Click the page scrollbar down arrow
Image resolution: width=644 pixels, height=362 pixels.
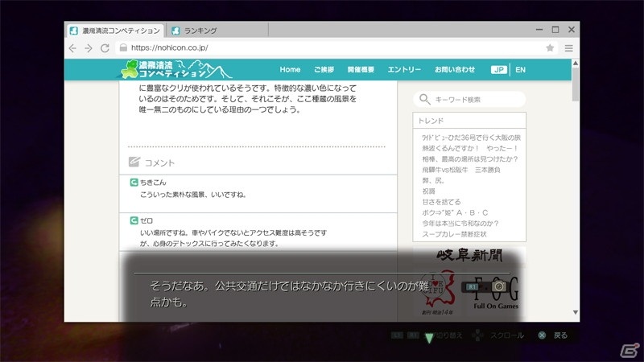tap(576, 312)
